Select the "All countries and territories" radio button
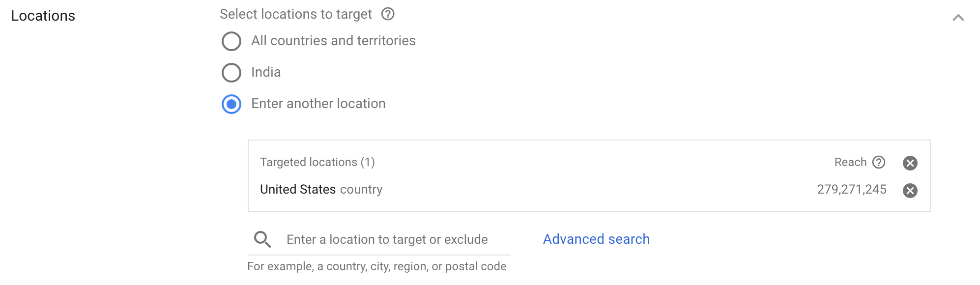Viewport: 980px width, 285px height. (231, 41)
